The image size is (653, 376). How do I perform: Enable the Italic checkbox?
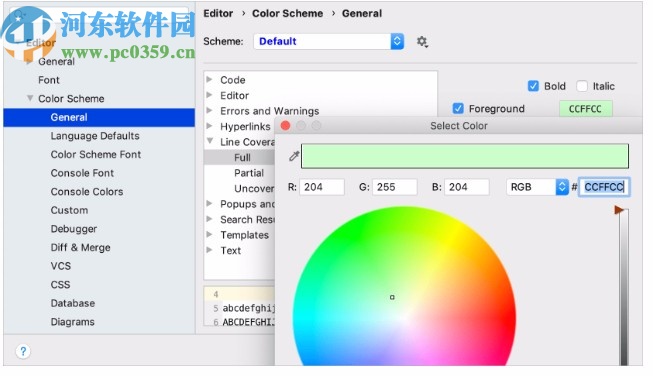click(x=582, y=86)
